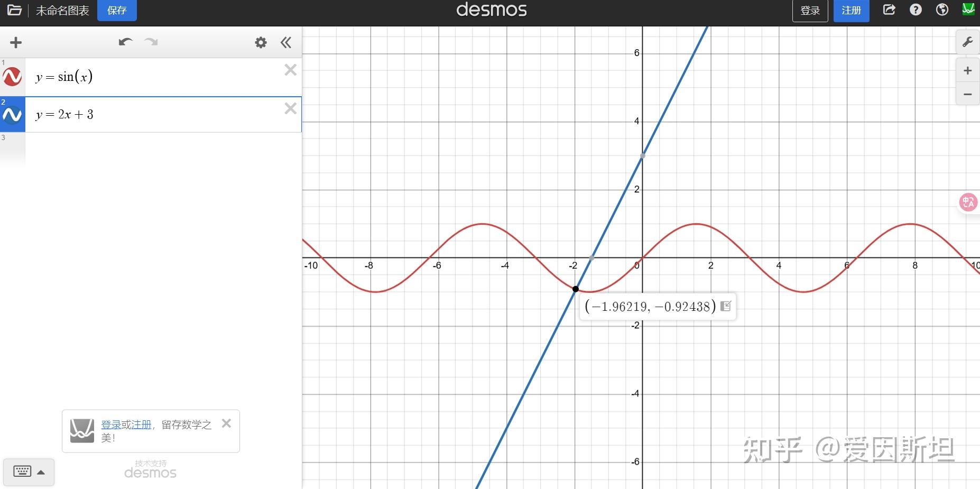Click the blue 保存 save button
Image resolution: width=980 pixels, height=489 pixels.
click(x=117, y=11)
